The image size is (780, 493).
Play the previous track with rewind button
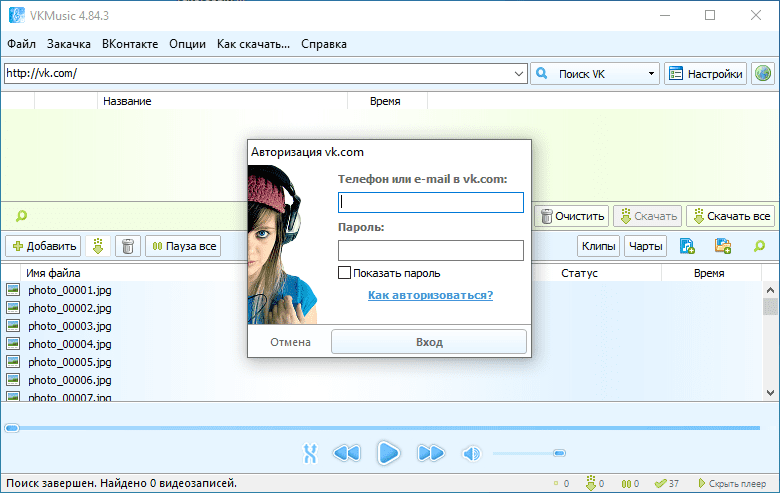[x=347, y=453]
